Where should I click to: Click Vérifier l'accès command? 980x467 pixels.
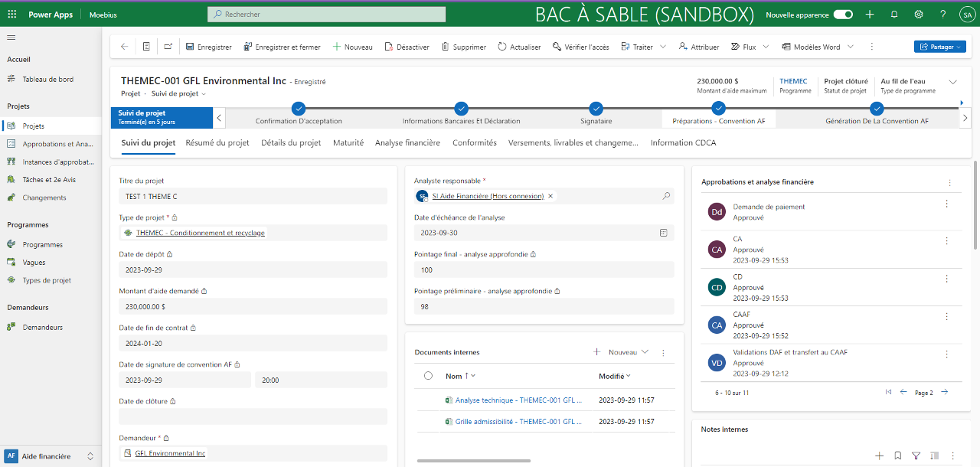point(580,47)
